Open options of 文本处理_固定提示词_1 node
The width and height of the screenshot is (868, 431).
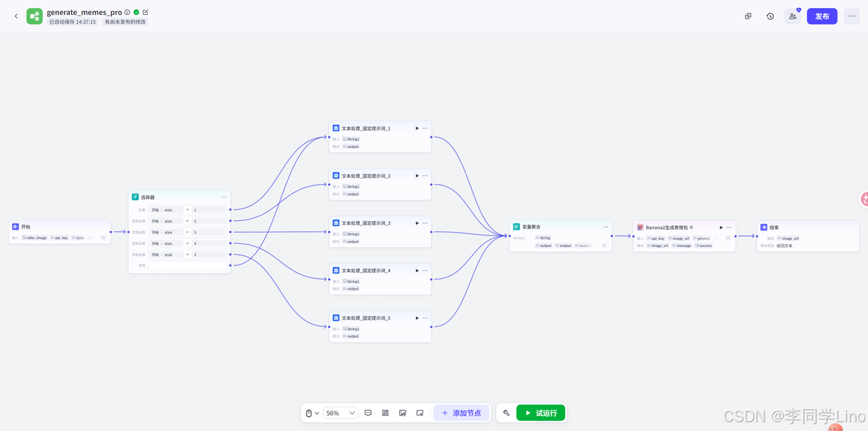coord(425,128)
